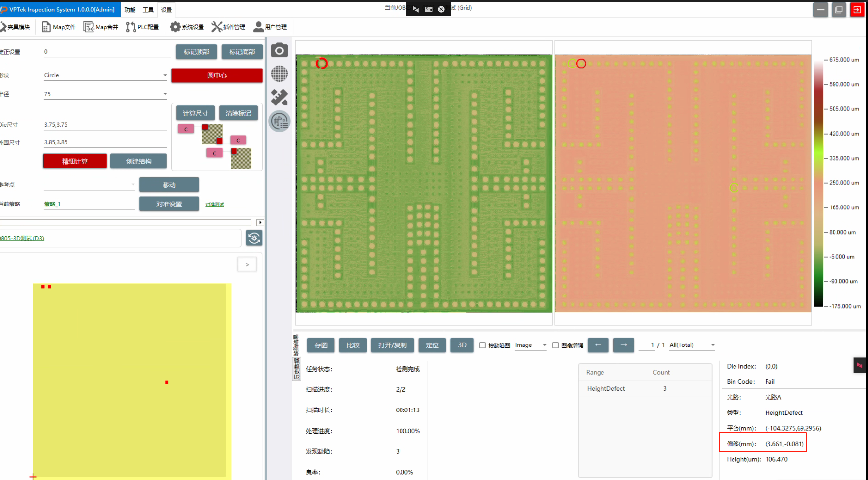Open the 工具 menu
Image resolution: width=868 pixels, height=480 pixels.
coord(148,10)
